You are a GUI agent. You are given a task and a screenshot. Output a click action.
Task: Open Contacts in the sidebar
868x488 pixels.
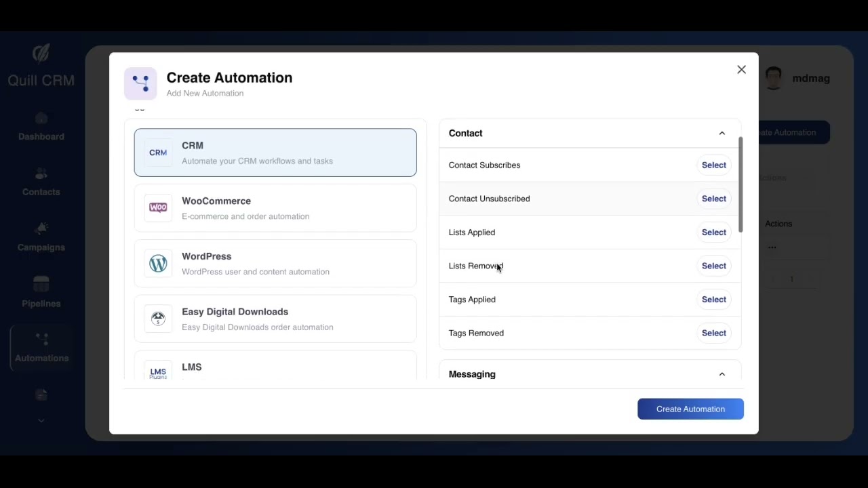point(41,183)
